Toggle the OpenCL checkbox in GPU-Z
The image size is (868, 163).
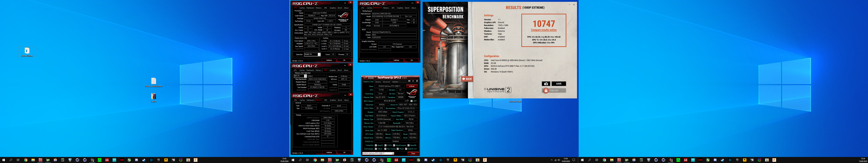[x=376, y=145]
